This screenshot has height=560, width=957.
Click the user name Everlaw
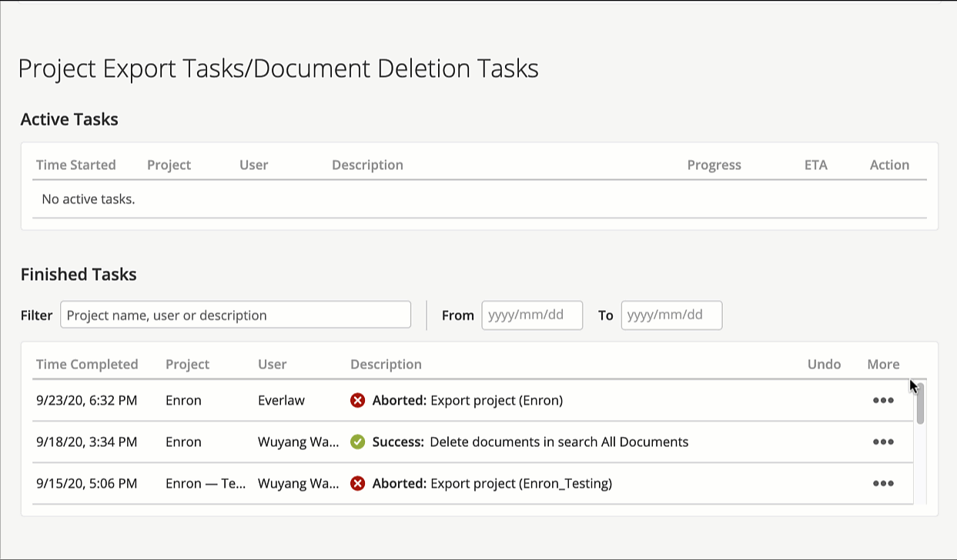pos(281,400)
